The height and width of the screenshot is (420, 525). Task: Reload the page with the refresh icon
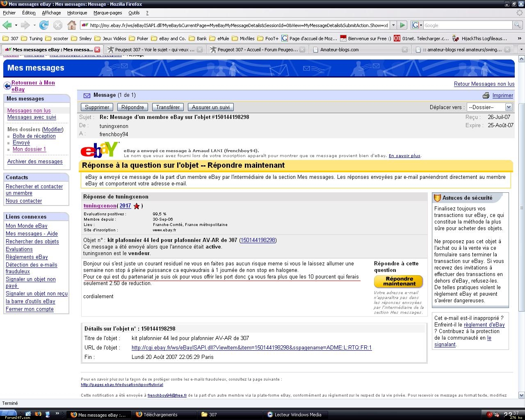44,25
